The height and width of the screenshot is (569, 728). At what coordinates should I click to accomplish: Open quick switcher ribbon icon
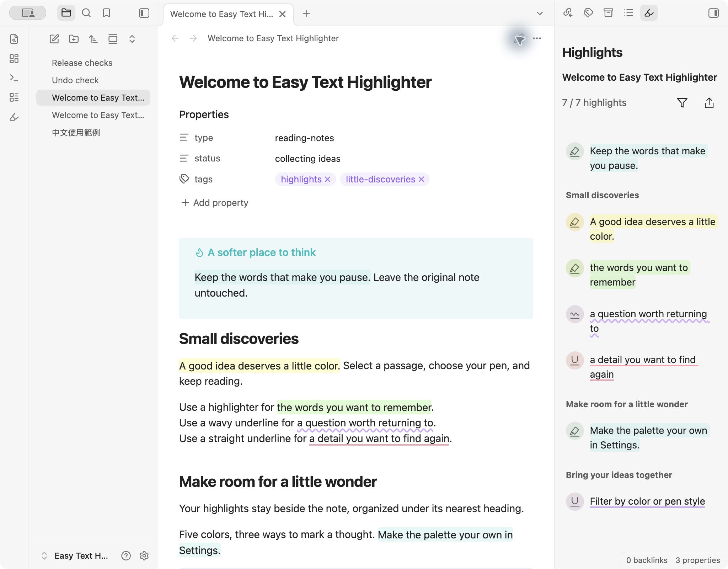[x=14, y=39]
